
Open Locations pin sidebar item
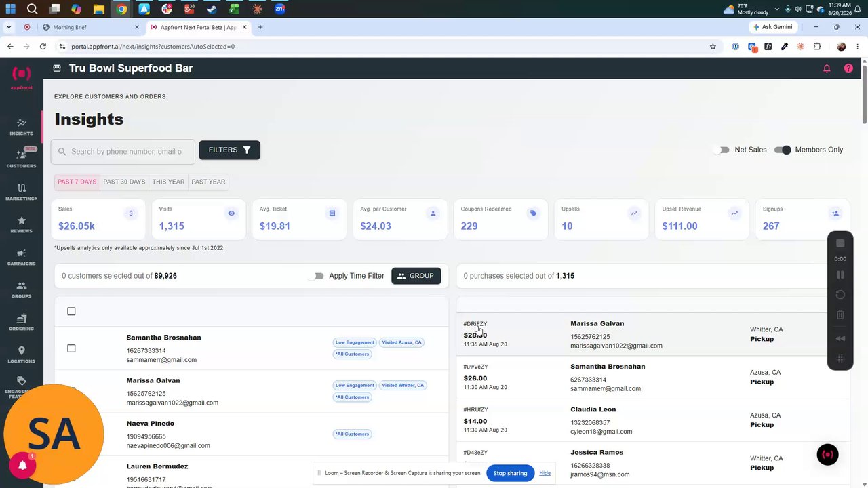pyautogui.click(x=21, y=355)
